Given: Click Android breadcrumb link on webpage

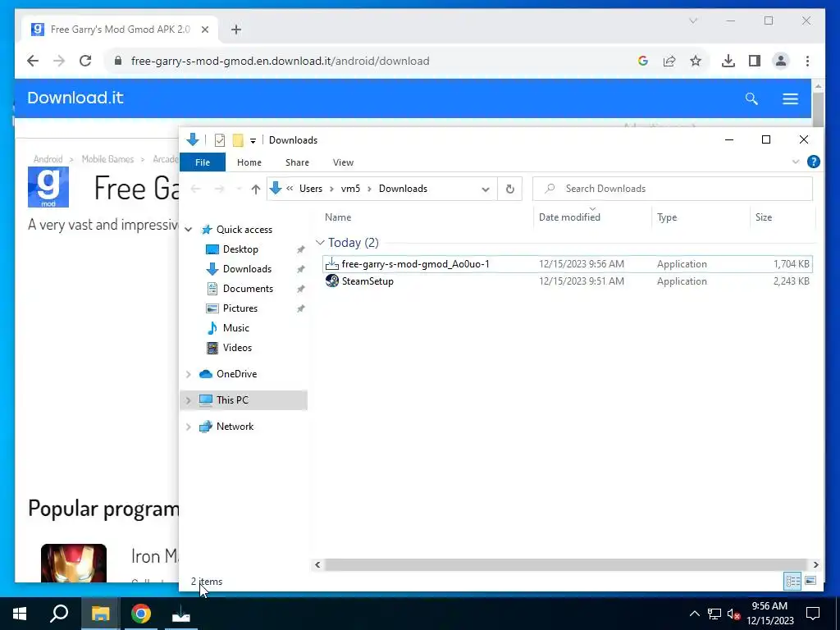Looking at the screenshot, I should 48,159.
